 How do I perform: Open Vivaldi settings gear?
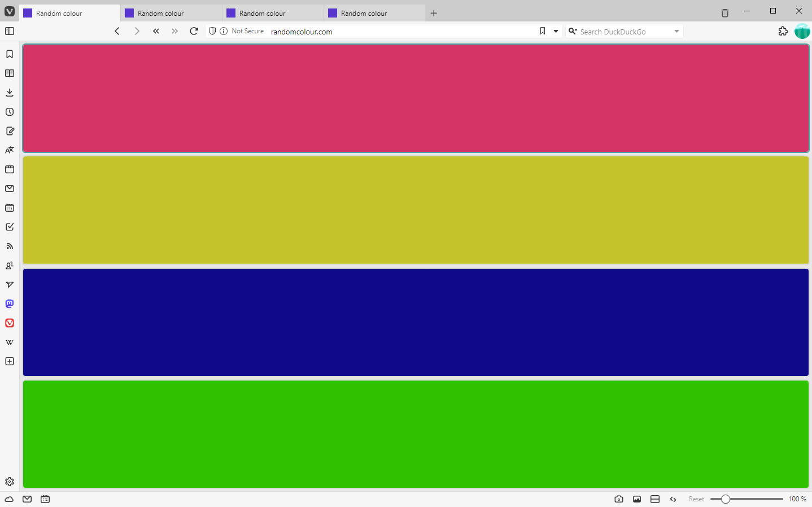pyautogui.click(x=10, y=482)
